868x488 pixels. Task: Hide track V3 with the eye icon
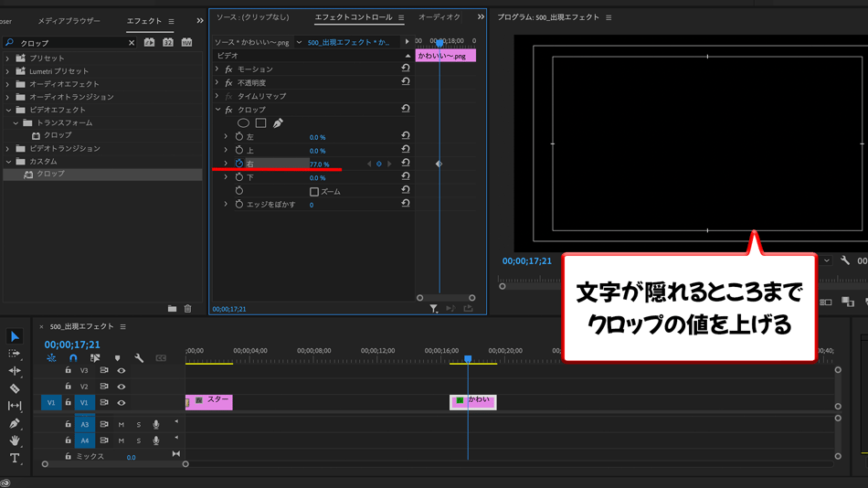121,371
